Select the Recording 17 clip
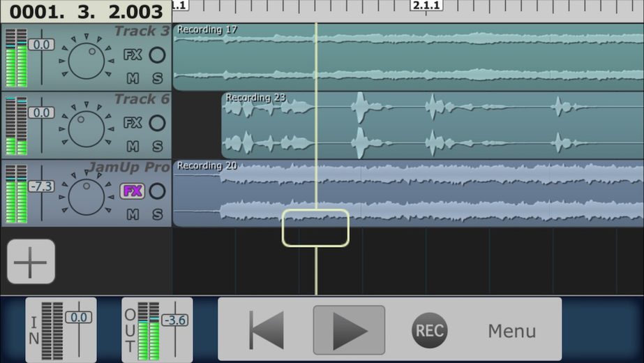Viewport: 644px width, 363px height. (408, 57)
